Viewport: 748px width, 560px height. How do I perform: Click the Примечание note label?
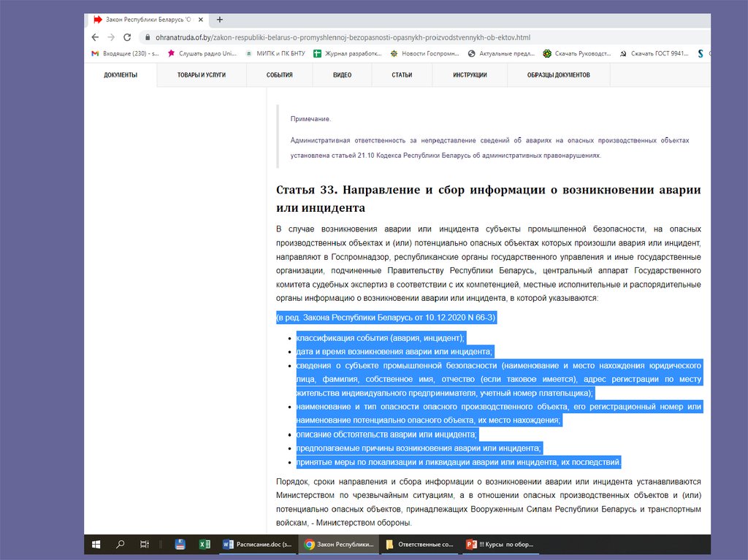point(310,119)
